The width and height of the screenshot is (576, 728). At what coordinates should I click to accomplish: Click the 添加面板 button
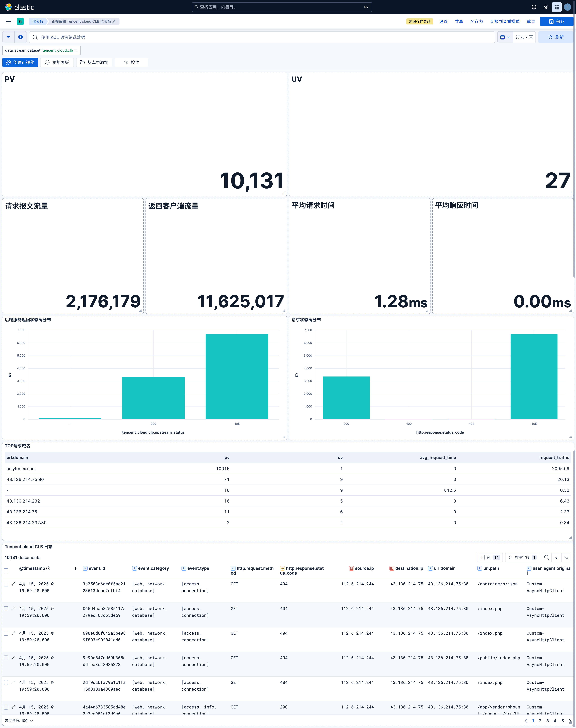[57, 62]
